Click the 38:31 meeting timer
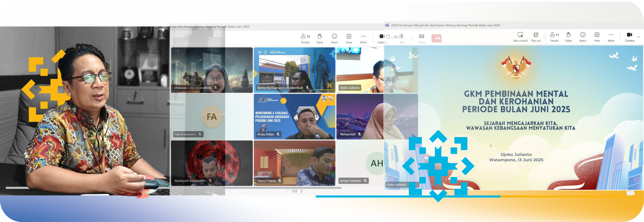The image size is (644, 222). [x=397, y=37]
